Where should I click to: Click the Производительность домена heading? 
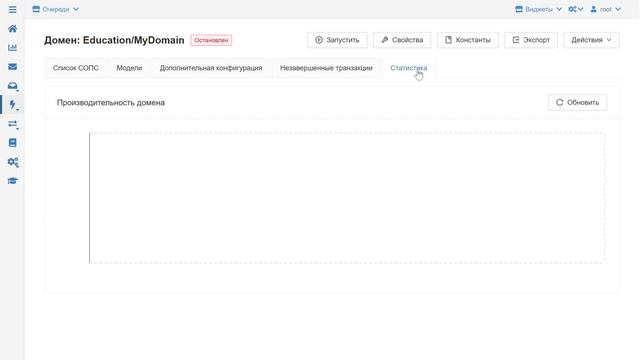[111, 103]
